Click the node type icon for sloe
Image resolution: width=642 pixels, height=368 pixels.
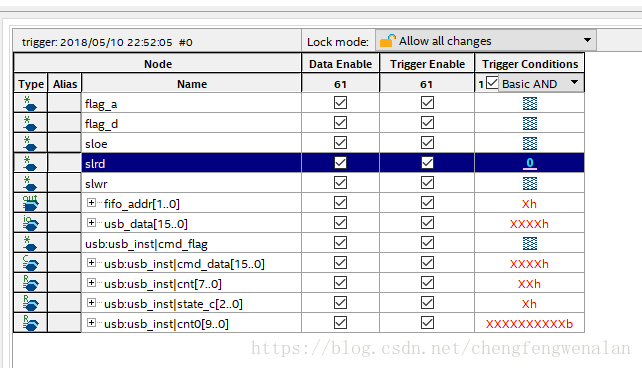pos(29,144)
